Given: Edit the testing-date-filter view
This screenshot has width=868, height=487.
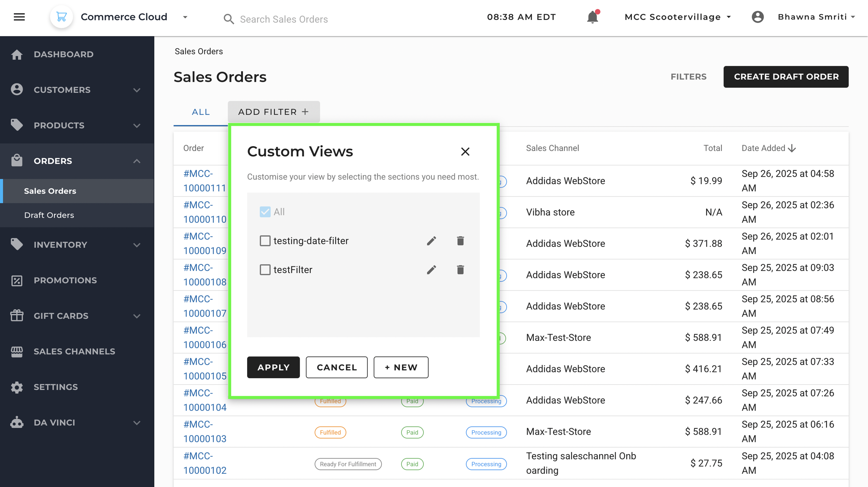Looking at the screenshot, I should click(431, 241).
